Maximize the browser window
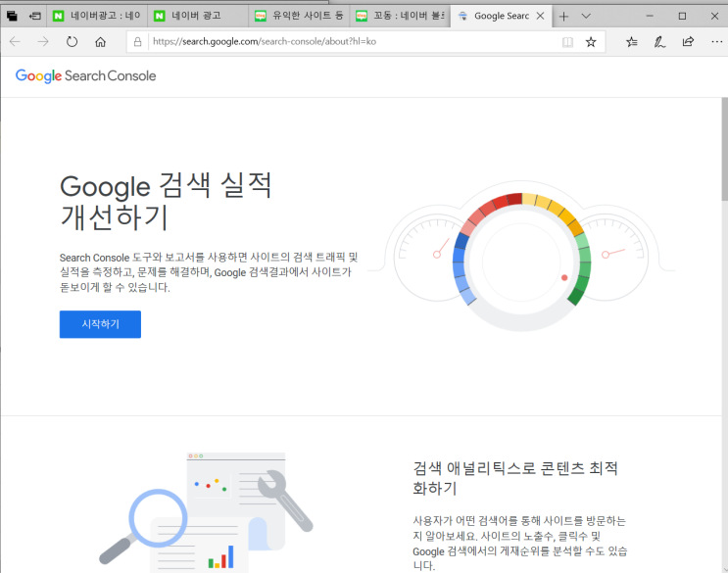This screenshot has width=728, height=573. pos(682,17)
